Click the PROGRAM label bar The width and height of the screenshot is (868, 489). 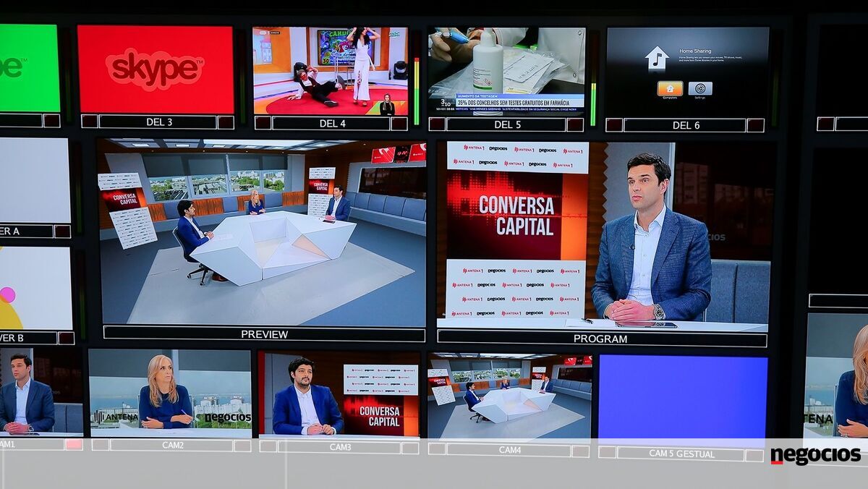pyautogui.click(x=600, y=339)
